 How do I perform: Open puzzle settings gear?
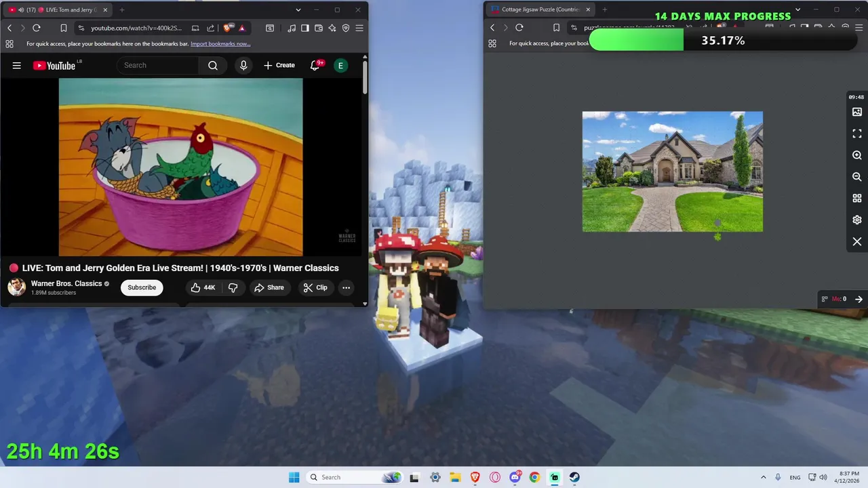(x=857, y=220)
